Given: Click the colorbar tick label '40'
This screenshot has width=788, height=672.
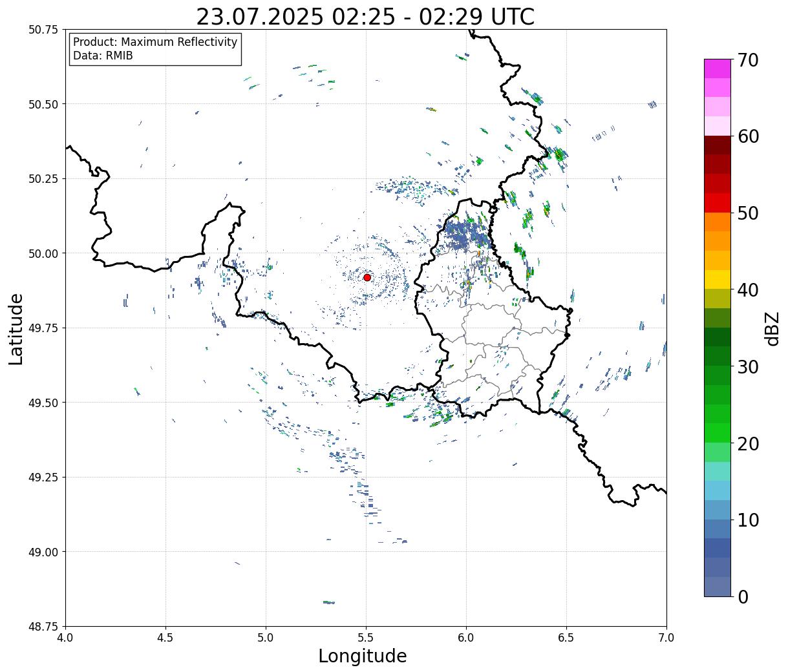Looking at the screenshot, I should click(747, 289).
